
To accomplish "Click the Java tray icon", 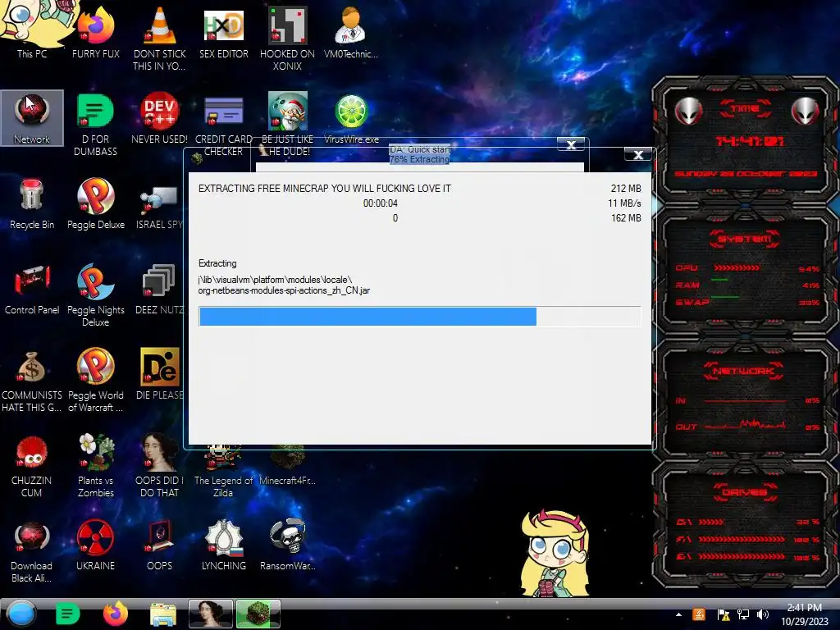I will click(699, 614).
